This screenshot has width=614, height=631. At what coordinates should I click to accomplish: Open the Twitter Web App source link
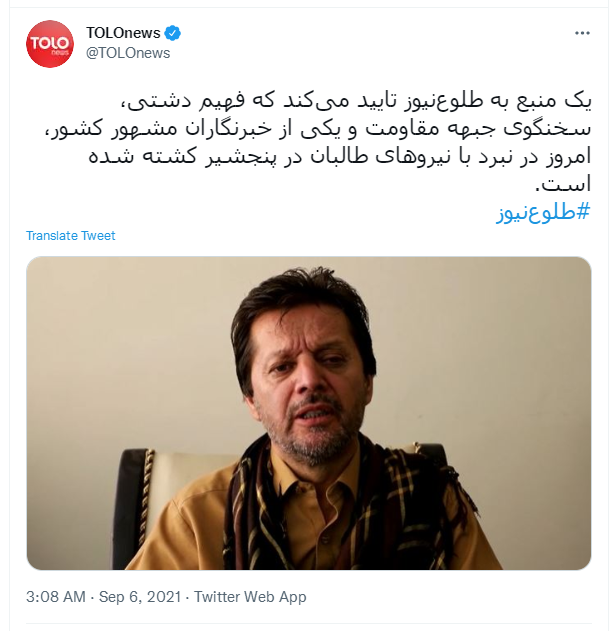click(250, 596)
